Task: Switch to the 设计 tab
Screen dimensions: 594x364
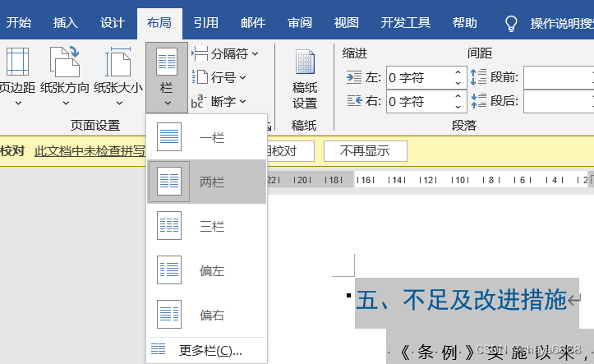Action: pos(112,23)
